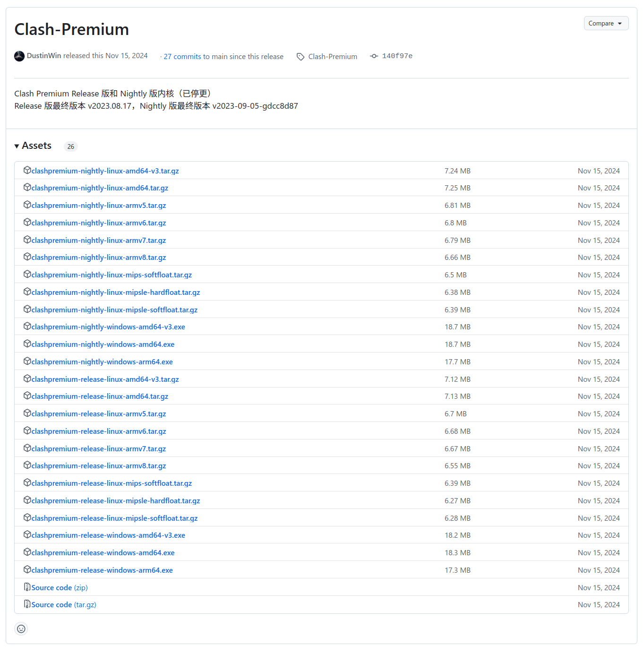Download clashpremium-nightly-linux-armv8.tar.gz
Screen dimensions: 644x654
click(x=99, y=257)
